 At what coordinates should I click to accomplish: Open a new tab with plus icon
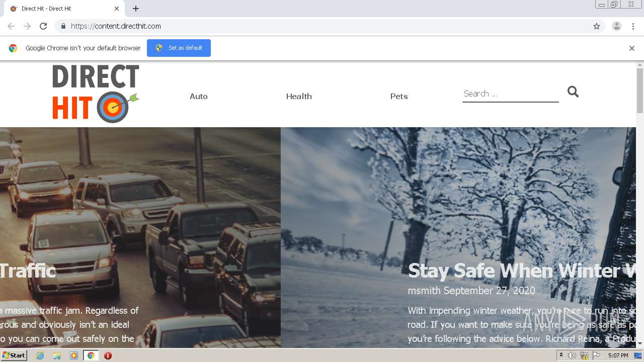(136, 9)
